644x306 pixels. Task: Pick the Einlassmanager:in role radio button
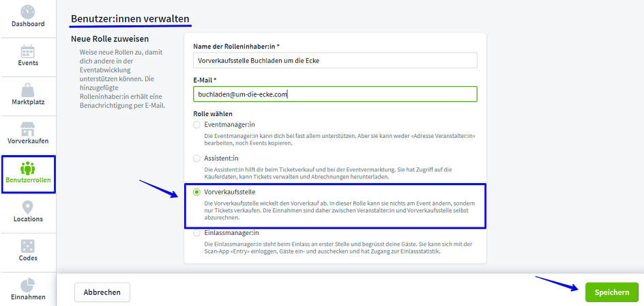tap(197, 233)
